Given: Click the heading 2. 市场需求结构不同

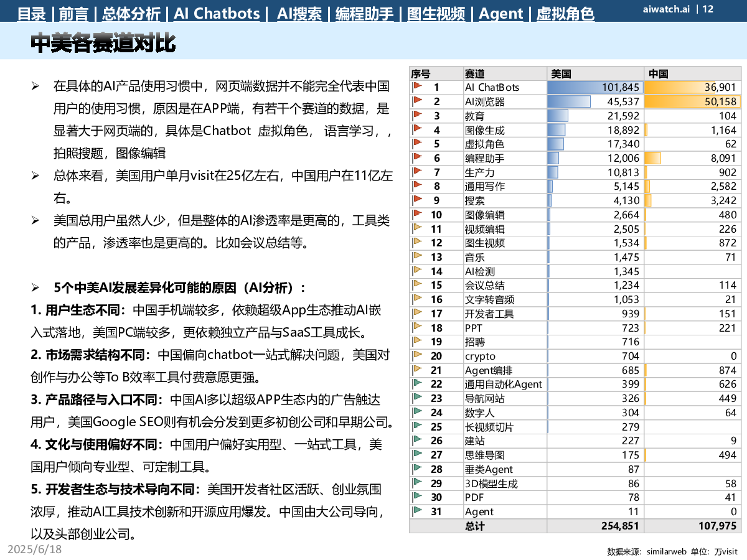Looking at the screenshot, I should pyautogui.click(x=91, y=355).
